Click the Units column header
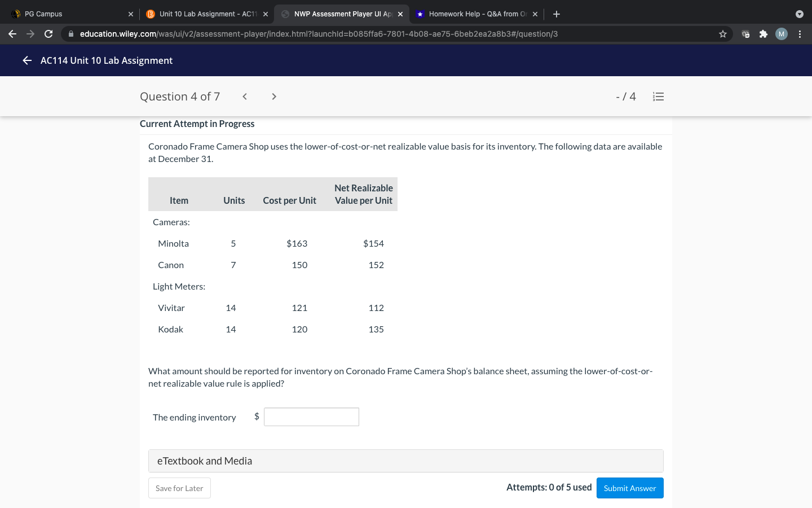 coord(234,200)
